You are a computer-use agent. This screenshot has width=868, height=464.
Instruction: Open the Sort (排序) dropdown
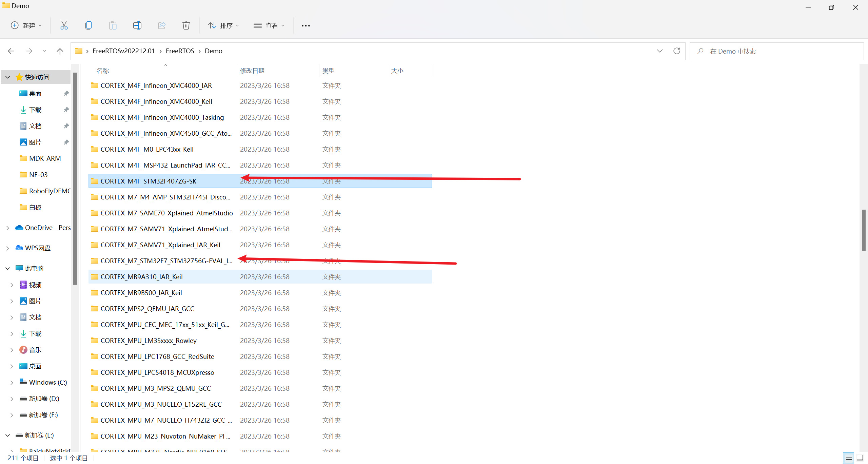click(224, 25)
